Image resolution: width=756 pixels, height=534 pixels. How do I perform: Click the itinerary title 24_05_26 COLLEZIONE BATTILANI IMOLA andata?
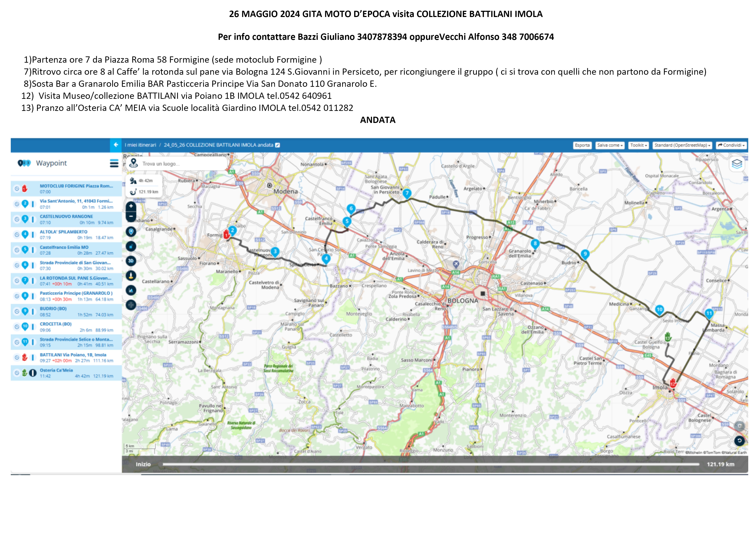tap(218, 145)
